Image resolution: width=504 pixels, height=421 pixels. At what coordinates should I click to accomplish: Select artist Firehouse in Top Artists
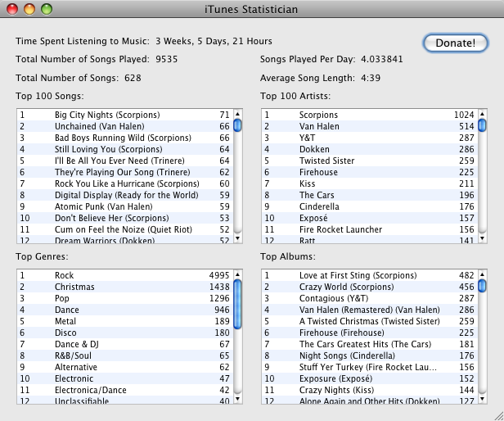point(370,172)
